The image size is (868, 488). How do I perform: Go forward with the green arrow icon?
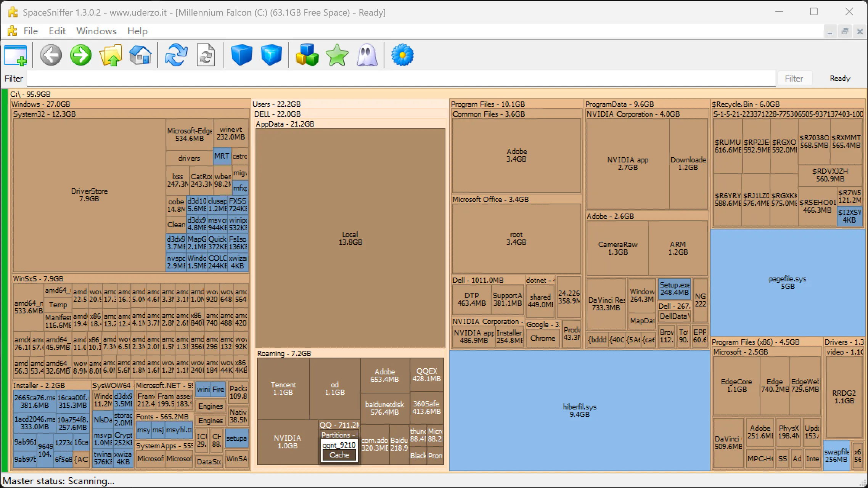click(81, 55)
